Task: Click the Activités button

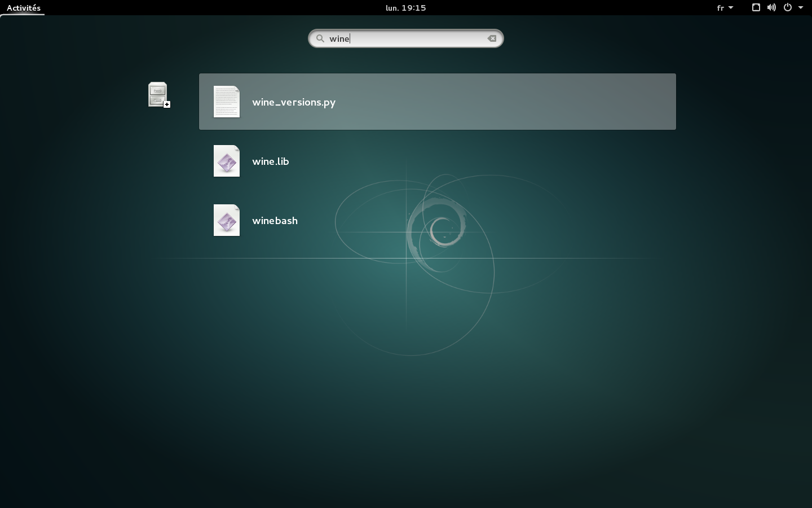Action: [x=24, y=8]
